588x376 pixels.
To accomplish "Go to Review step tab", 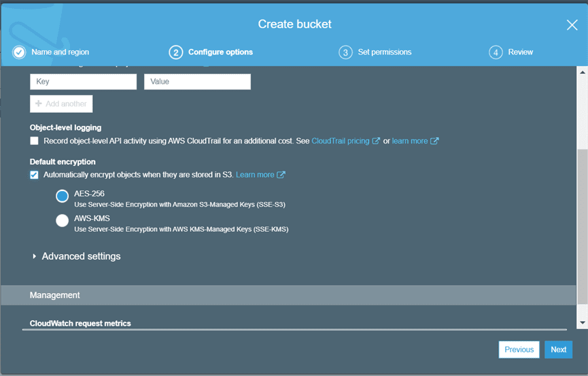I will tap(520, 52).
